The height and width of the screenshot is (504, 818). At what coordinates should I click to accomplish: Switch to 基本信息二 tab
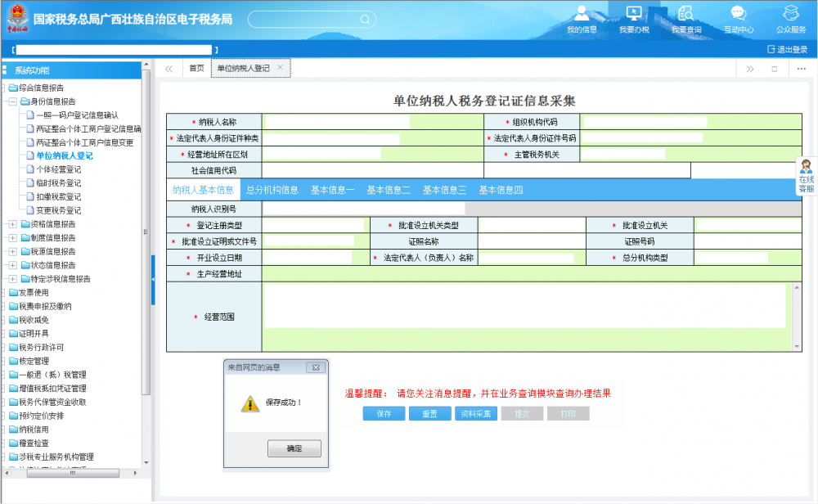click(389, 190)
